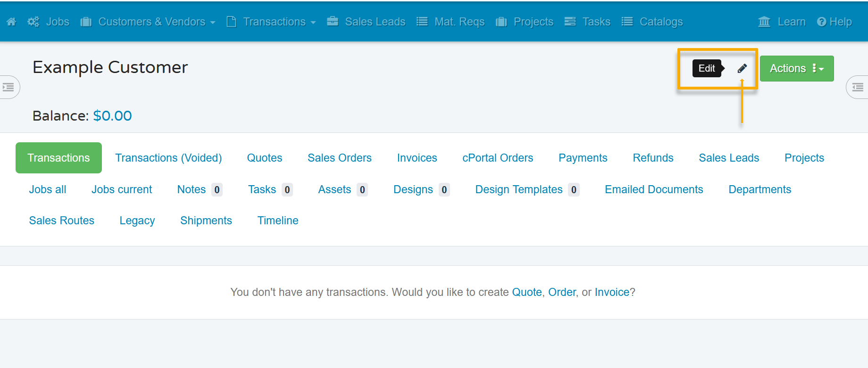Click the Order link to create order
Viewport: 868px width, 368px height.
tap(562, 292)
